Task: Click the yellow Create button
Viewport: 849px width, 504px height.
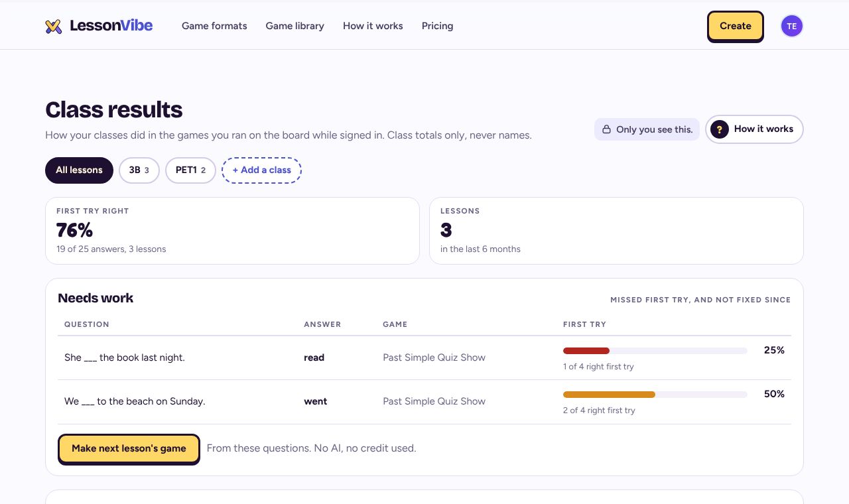Action: tap(736, 27)
